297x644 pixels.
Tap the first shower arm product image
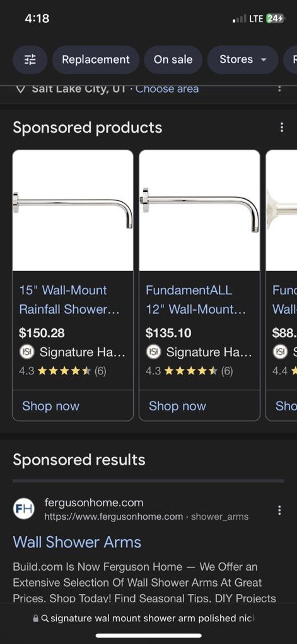pyautogui.click(x=73, y=210)
